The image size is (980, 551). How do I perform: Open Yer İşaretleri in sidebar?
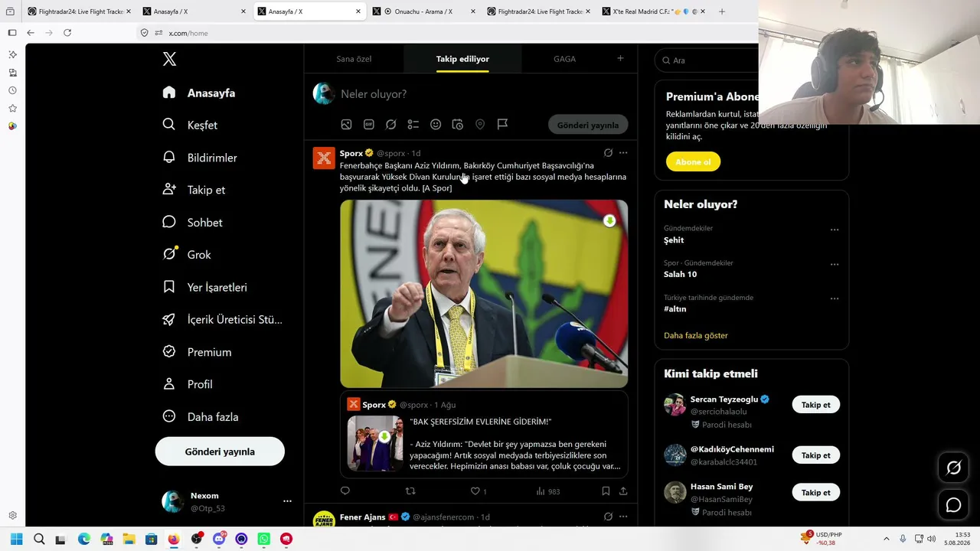[205, 288]
